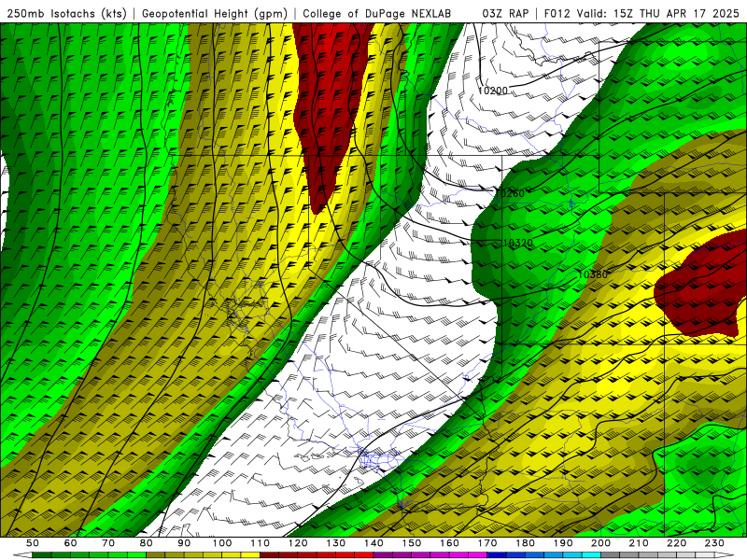
Task: Click the 'Geopotential Height (gpm)' header label
Action: pos(215,13)
